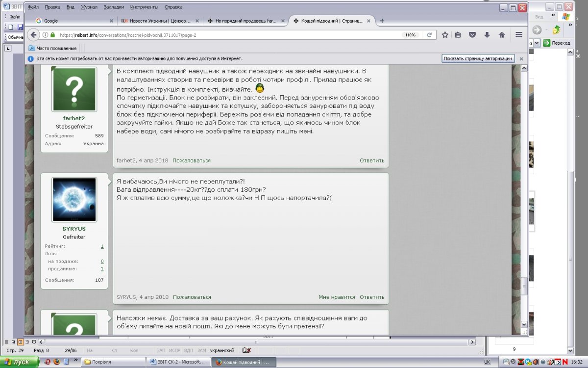Open the bookmarks list icon in Firefox

(458, 35)
